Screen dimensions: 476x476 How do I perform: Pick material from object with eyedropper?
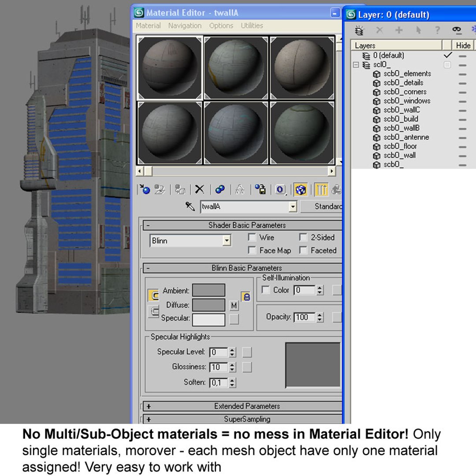coord(190,206)
